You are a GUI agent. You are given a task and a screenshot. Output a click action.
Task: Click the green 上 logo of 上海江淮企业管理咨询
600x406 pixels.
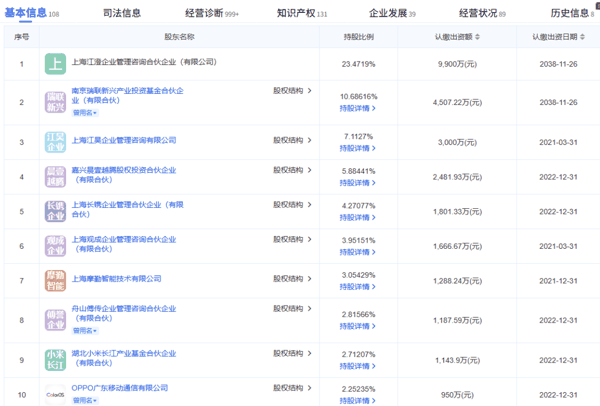pyautogui.click(x=57, y=64)
